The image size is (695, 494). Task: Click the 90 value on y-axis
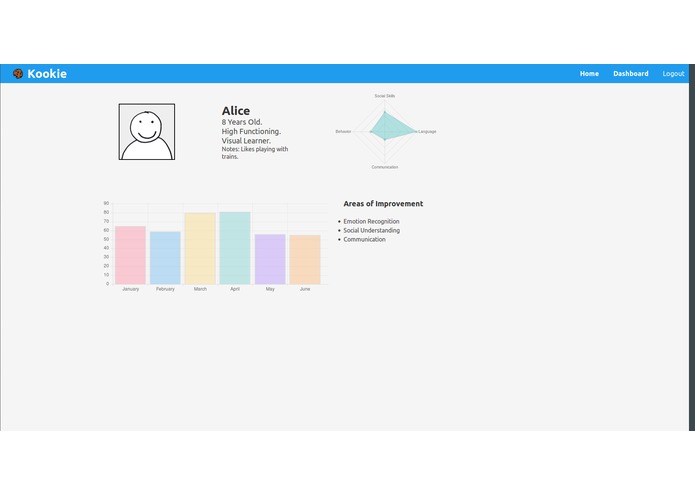click(x=106, y=203)
